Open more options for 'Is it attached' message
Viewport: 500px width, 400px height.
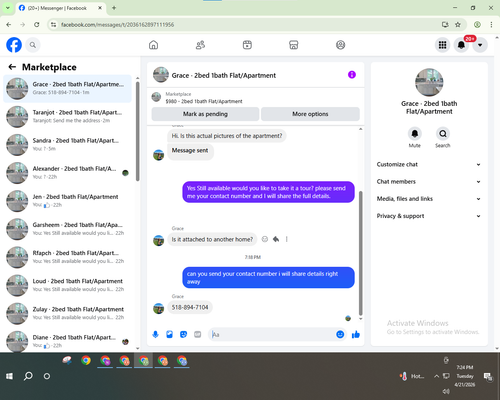pos(287,239)
